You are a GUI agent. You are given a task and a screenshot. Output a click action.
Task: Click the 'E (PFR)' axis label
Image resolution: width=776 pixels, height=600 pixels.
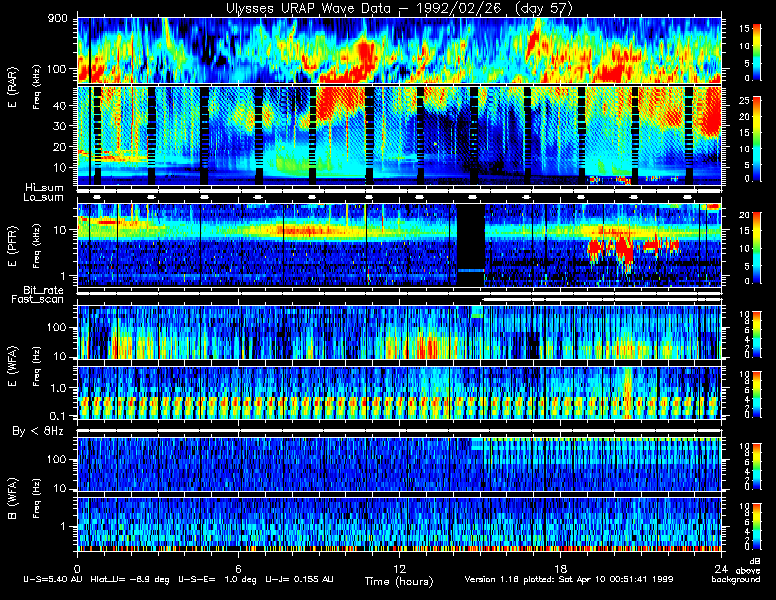[12, 246]
